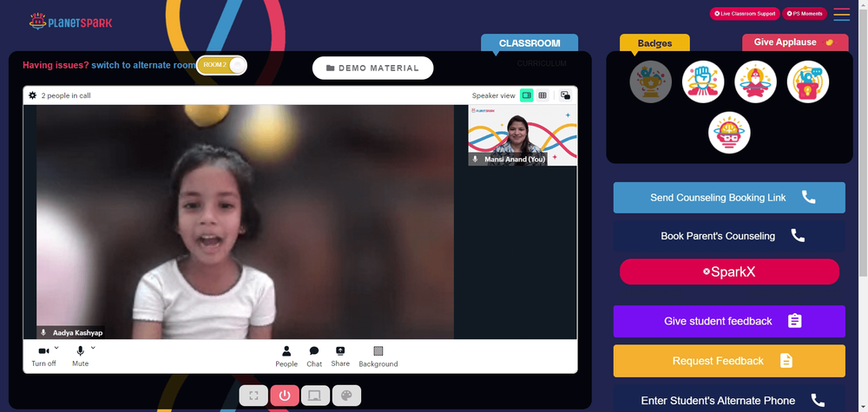Open Background effects
Screen dimensions: 868x412
click(378, 356)
